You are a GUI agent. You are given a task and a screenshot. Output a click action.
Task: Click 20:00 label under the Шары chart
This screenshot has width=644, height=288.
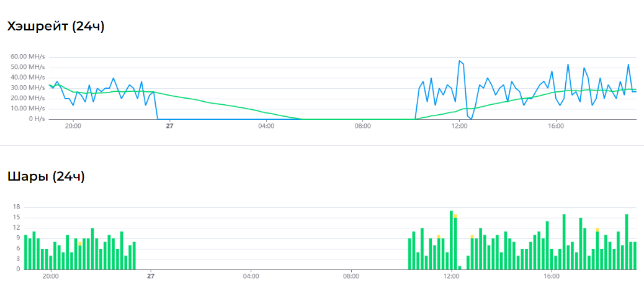pyautogui.click(x=50, y=276)
